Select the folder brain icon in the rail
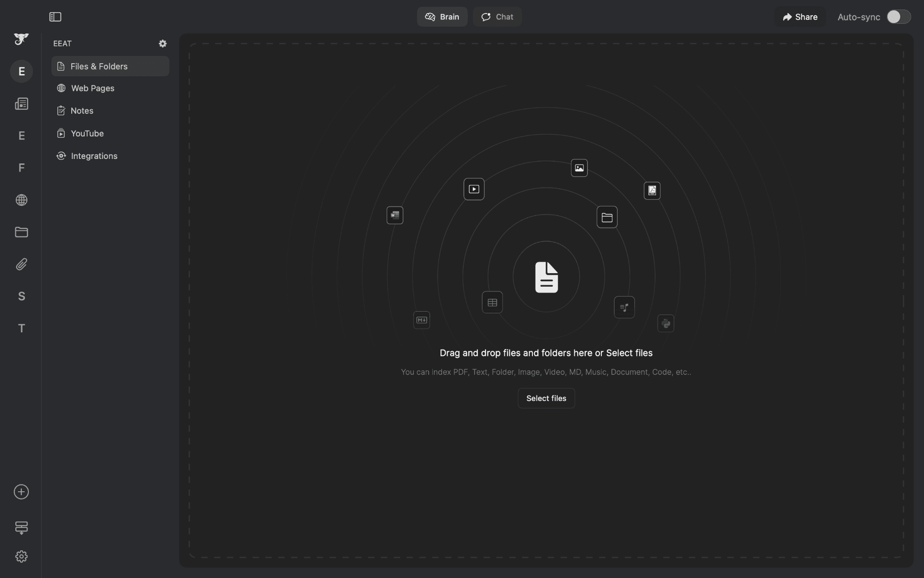This screenshot has width=924, height=578. point(21,232)
